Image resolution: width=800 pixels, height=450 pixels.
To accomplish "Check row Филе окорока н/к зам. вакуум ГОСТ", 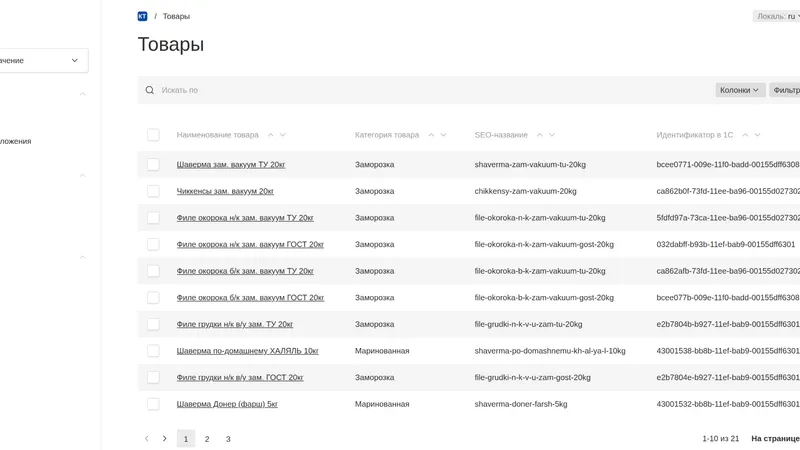I will pyautogui.click(x=153, y=244).
